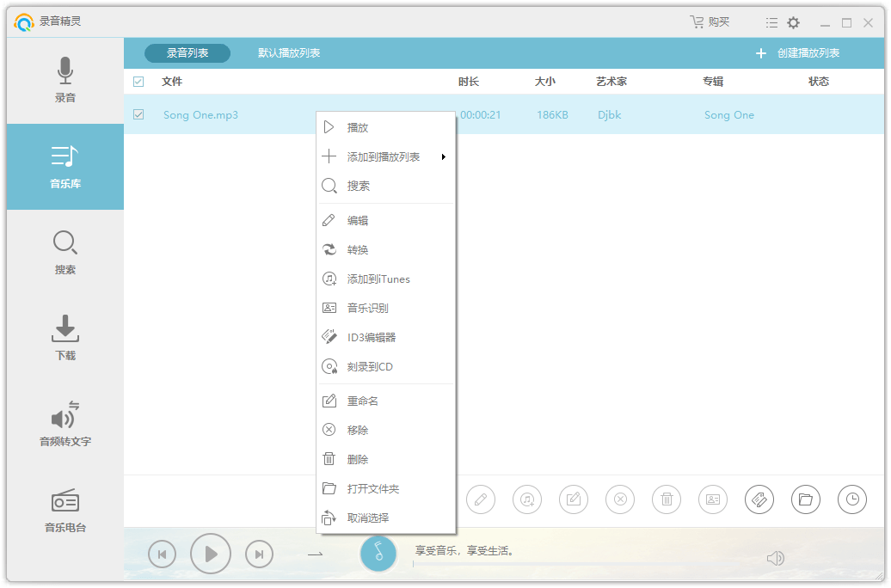The height and width of the screenshot is (588, 891).
Task: Click the volume speaker icon
Action: tap(775, 559)
